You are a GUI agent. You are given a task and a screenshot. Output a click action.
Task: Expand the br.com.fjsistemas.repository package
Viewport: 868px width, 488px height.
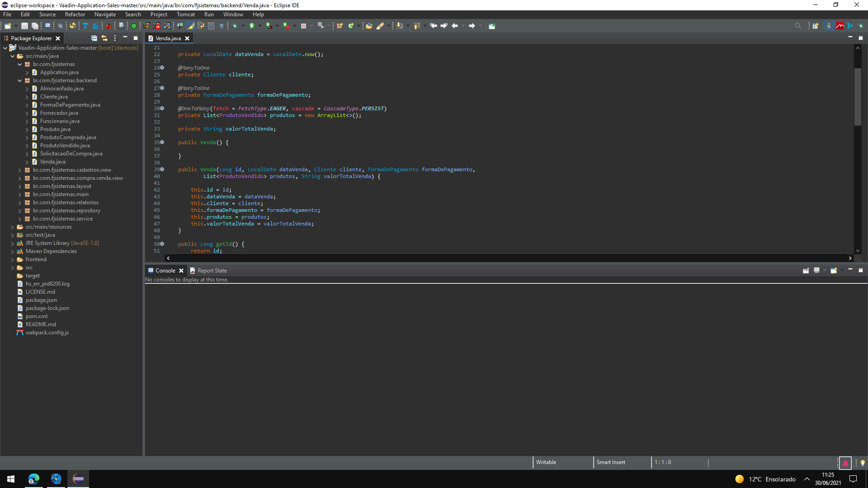click(x=20, y=211)
